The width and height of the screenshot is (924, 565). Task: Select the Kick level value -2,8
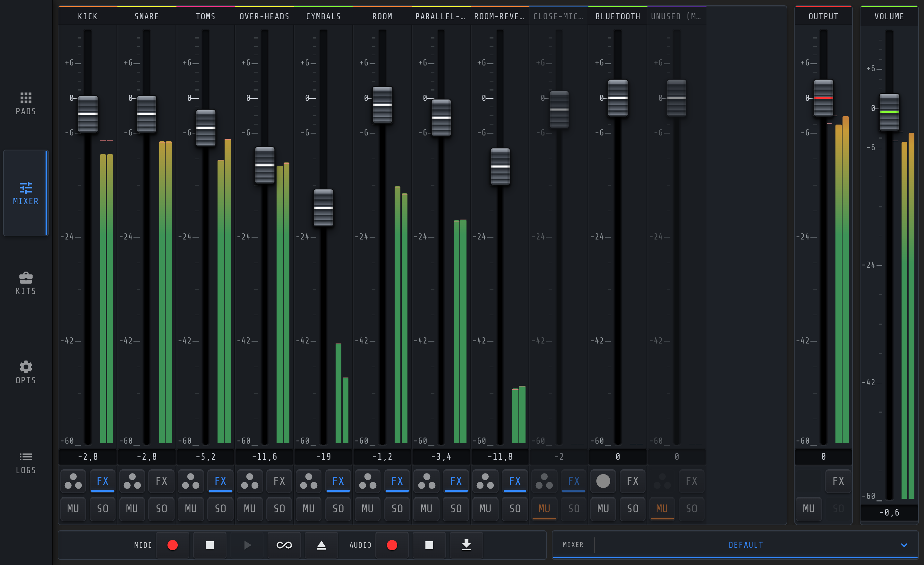88,456
